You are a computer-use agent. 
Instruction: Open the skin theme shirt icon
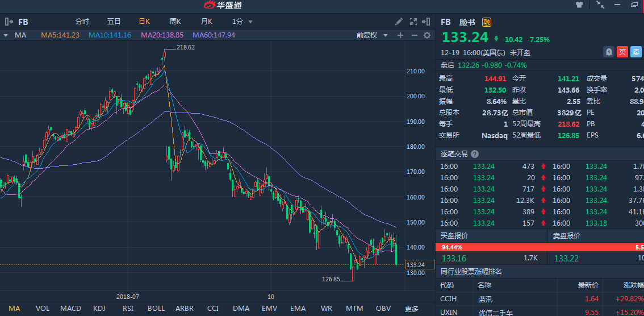579,5
